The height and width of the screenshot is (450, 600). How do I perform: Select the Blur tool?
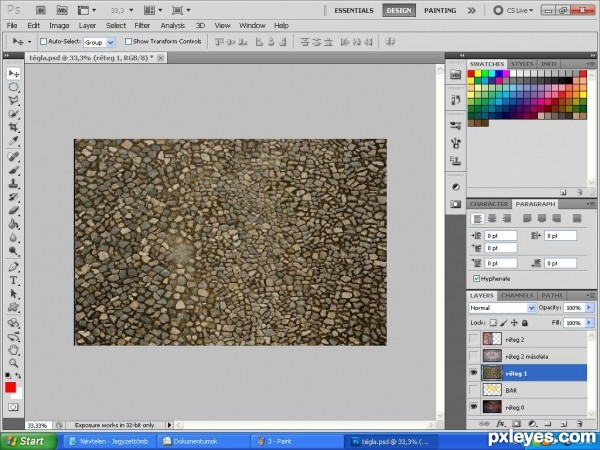pos(13,237)
